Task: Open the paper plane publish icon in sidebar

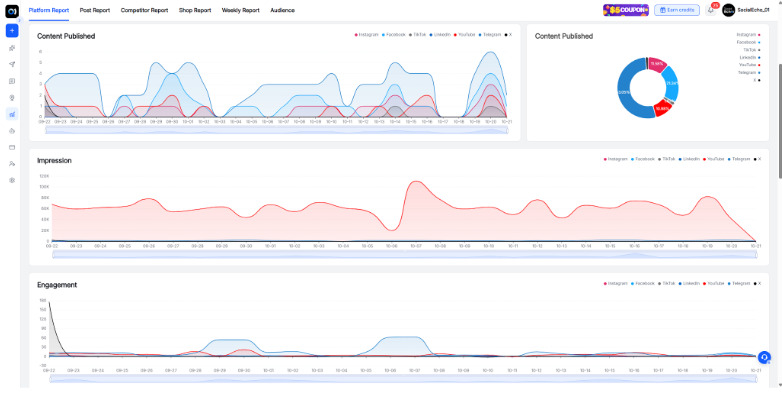Action: [x=12, y=64]
